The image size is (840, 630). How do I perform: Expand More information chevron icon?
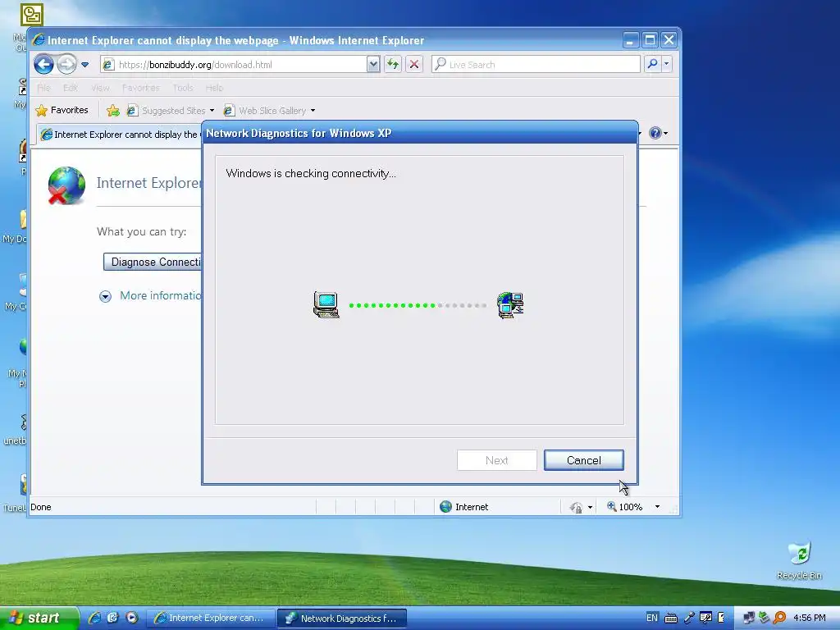(x=105, y=296)
